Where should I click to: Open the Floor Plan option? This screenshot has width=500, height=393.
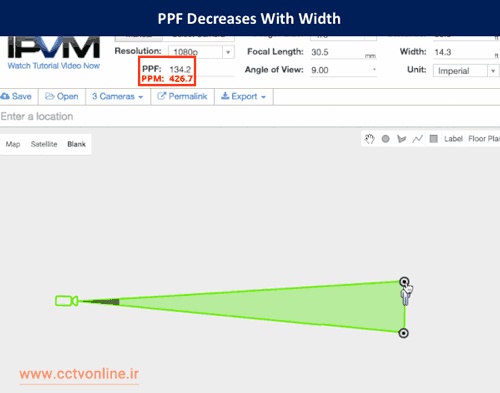(x=484, y=139)
